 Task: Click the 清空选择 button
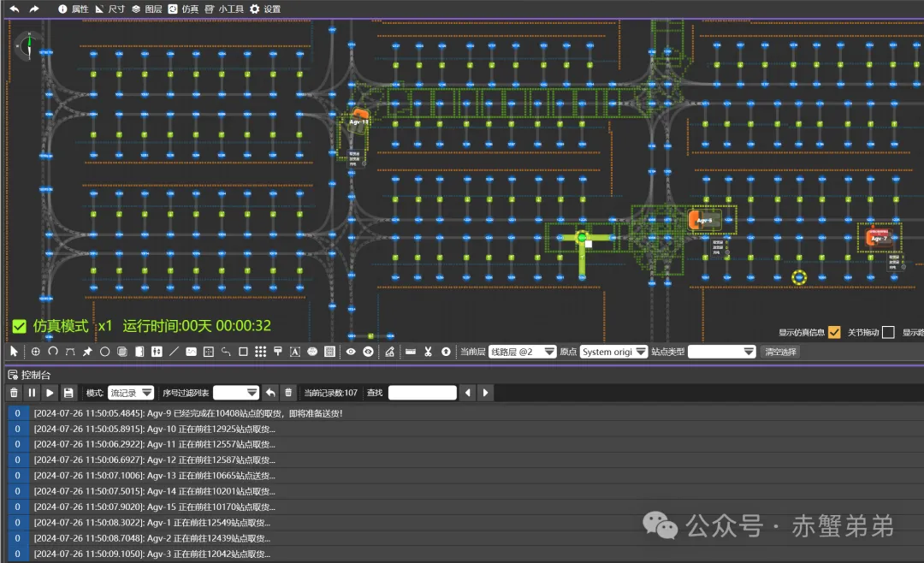(x=779, y=352)
